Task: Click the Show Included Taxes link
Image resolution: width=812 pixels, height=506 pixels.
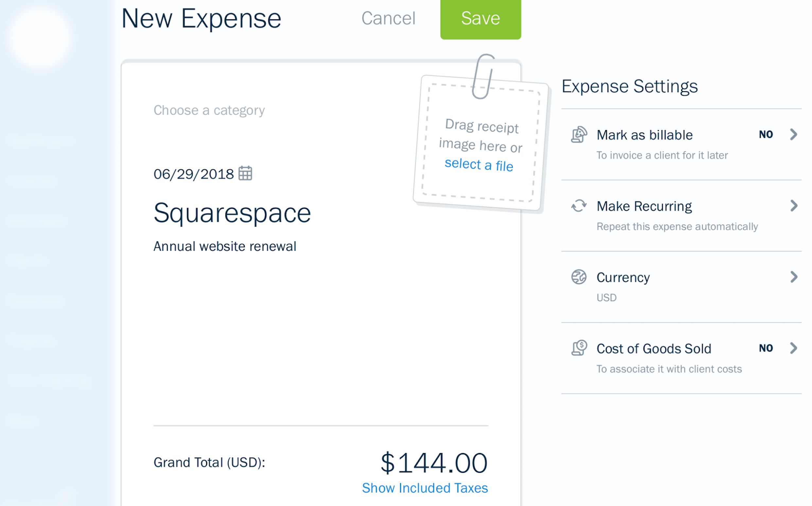Action: pos(425,488)
